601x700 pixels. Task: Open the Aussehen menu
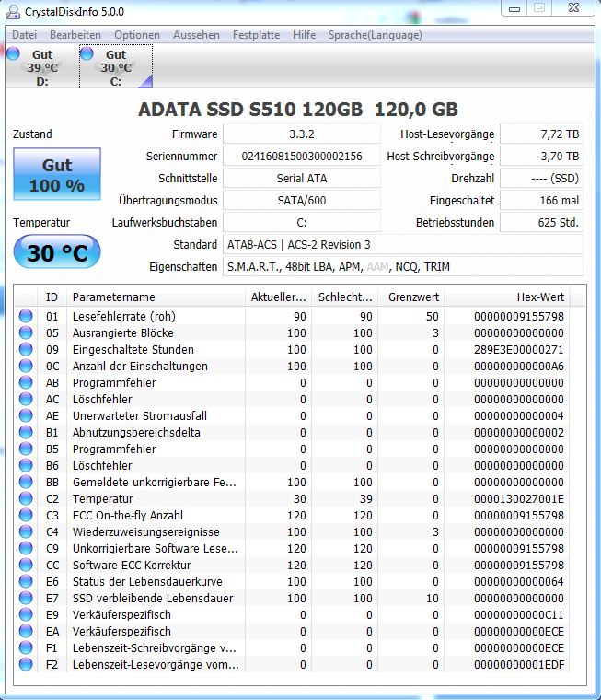click(196, 35)
